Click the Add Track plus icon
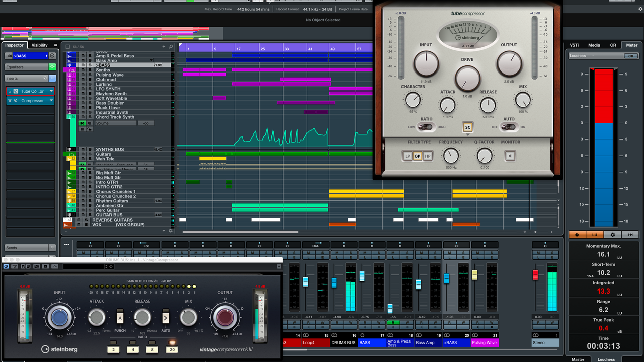Screen dimensions: 644x362 tap(164, 46)
